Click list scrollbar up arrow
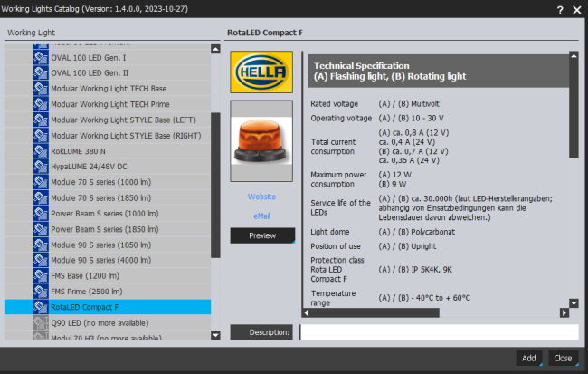 click(x=215, y=49)
